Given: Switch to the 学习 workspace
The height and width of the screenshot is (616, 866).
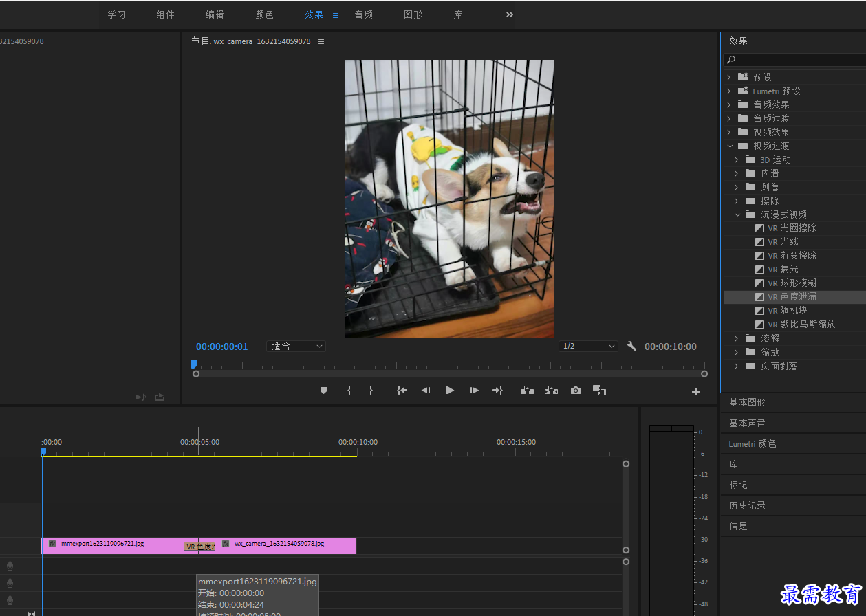Looking at the screenshot, I should click(x=116, y=14).
